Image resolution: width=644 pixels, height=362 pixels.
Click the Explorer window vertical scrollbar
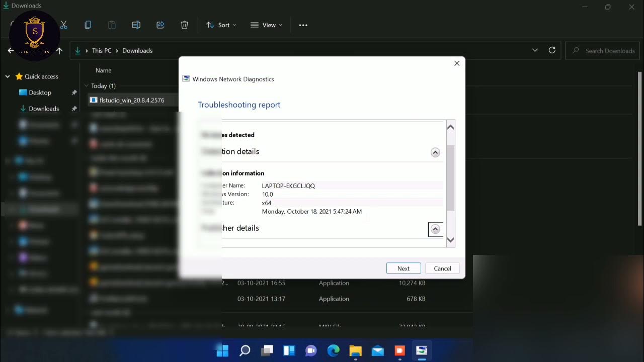pos(640,148)
